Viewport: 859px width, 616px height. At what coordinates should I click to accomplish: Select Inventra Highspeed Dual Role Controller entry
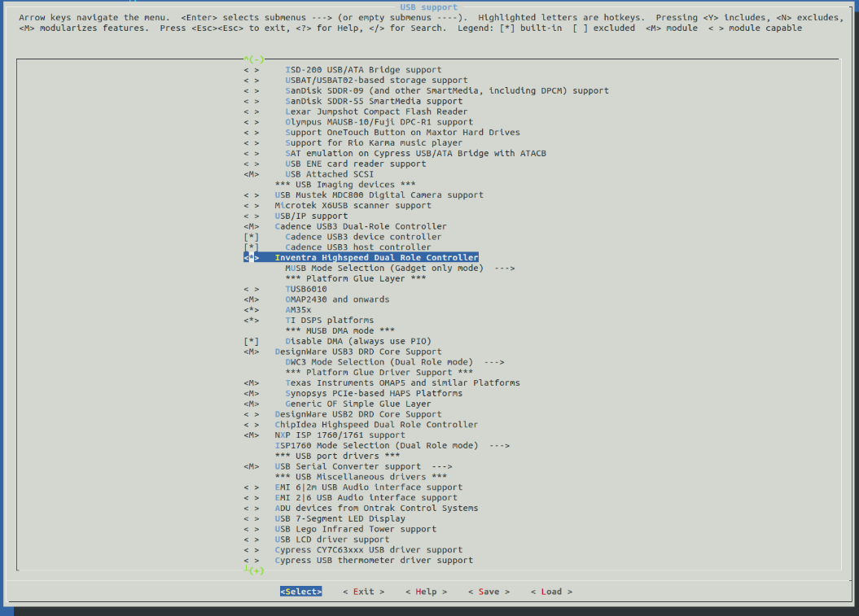click(x=376, y=258)
